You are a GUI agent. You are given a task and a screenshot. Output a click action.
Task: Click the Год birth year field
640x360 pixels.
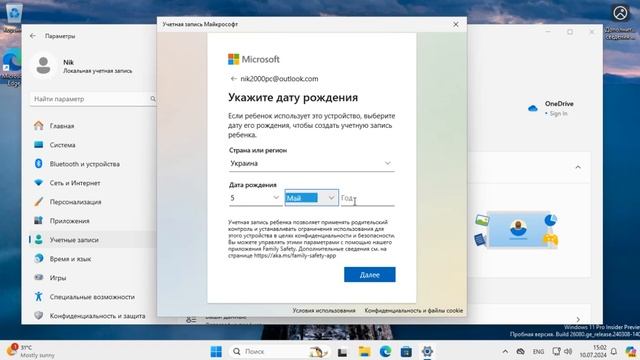(367, 198)
